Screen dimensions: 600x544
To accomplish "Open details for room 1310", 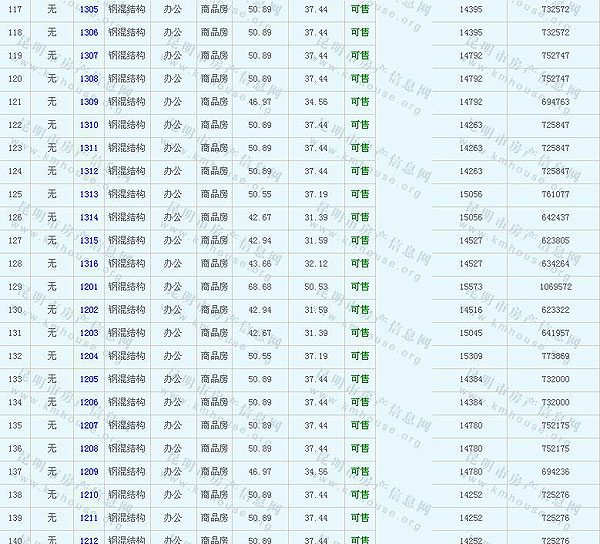I will [x=89, y=125].
